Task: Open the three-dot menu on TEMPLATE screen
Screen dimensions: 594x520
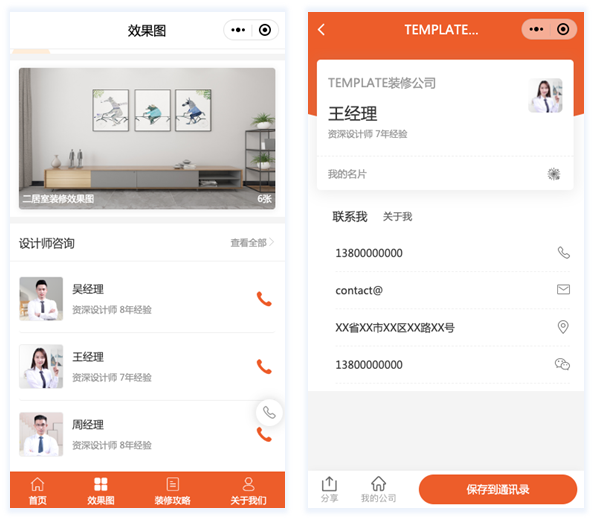Action: point(536,29)
